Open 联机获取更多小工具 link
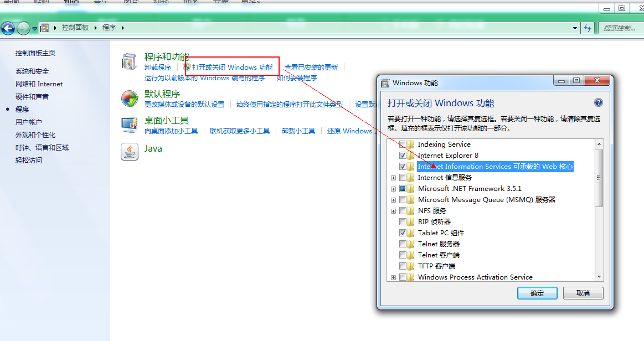Viewport: 644px width, 341px height. point(240,131)
